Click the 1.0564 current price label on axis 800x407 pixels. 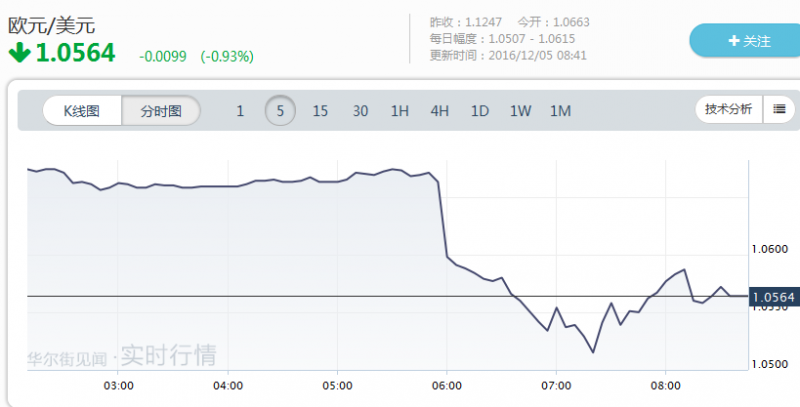coord(772,296)
